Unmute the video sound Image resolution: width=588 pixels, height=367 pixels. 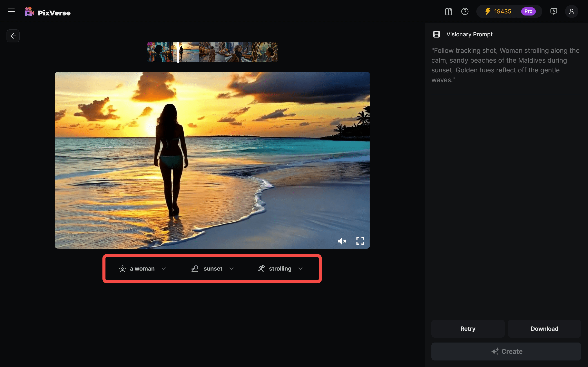point(342,241)
